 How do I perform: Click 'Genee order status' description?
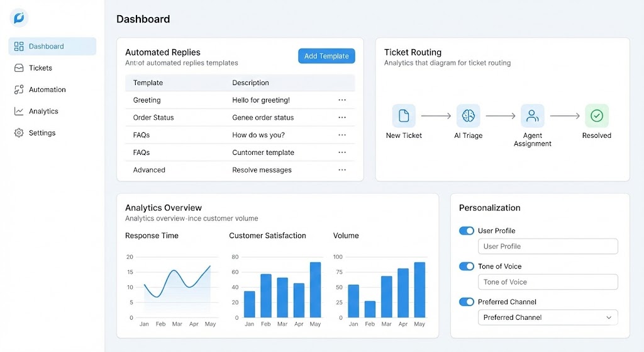point(263,118)
